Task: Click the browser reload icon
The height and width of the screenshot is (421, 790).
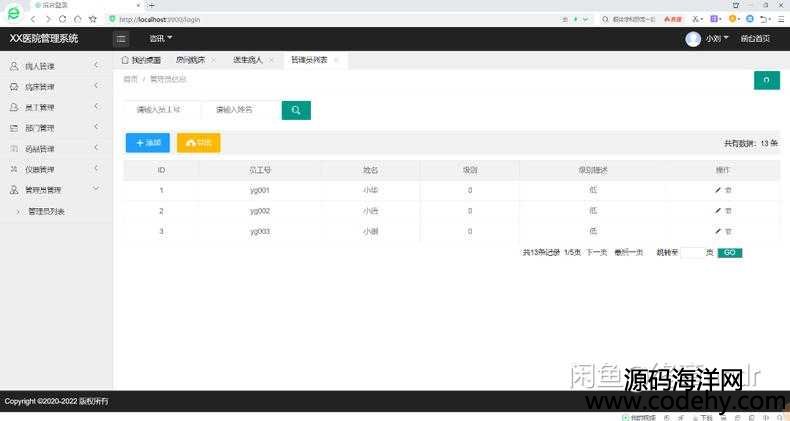Action: (63, 19)
